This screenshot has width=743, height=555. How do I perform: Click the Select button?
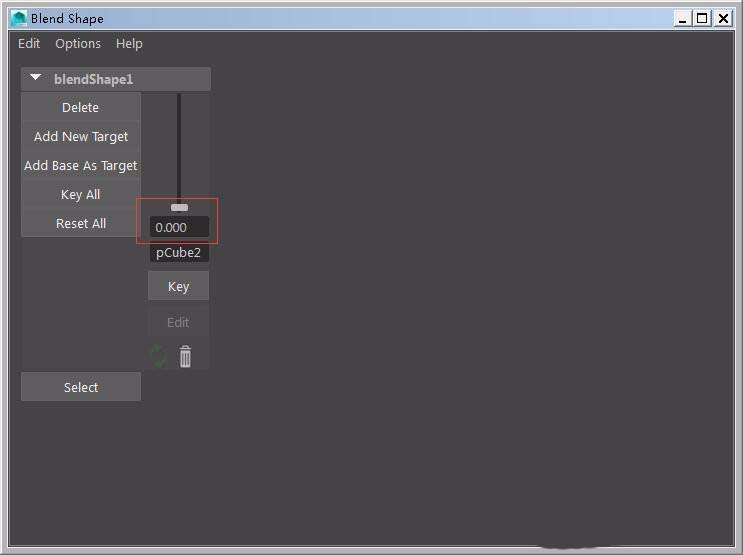point(81,387)
